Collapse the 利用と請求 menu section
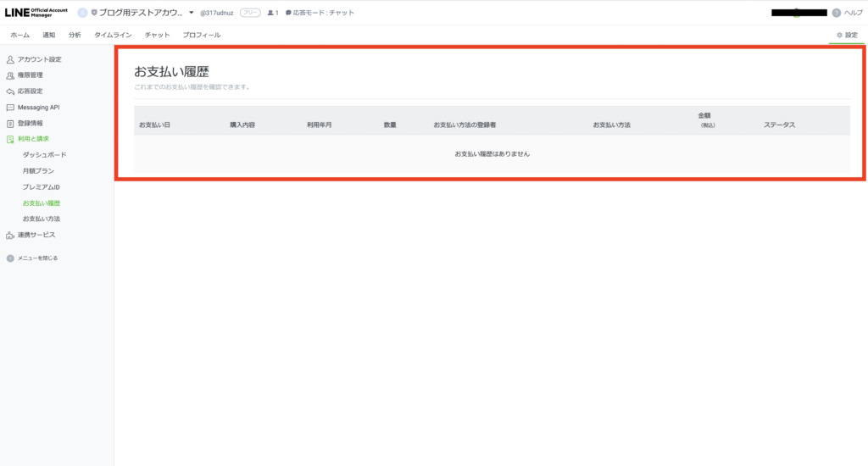 [x=33, y=139]
